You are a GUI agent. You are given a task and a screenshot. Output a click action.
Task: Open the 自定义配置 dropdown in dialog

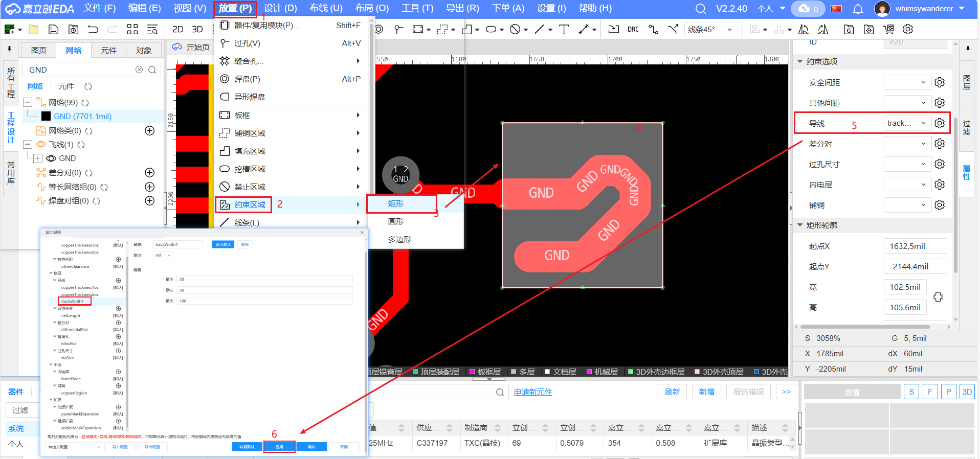(x=75, y=447)
